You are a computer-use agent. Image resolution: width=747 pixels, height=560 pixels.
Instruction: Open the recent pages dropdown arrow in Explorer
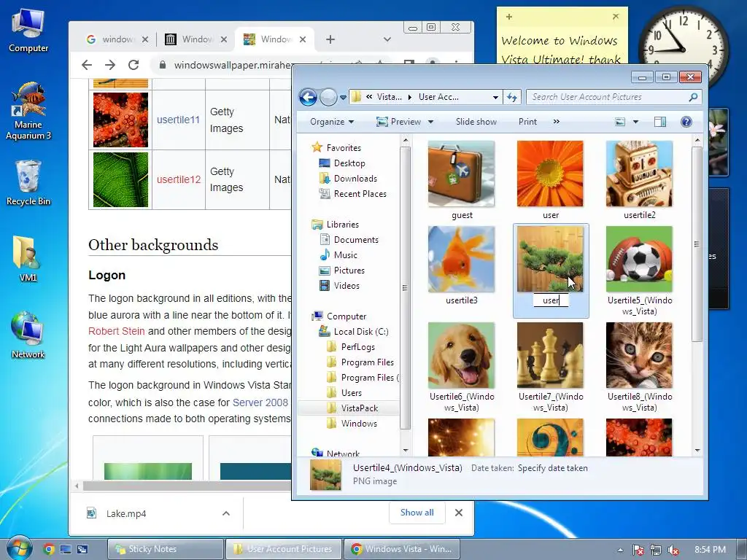pos(343,98)
